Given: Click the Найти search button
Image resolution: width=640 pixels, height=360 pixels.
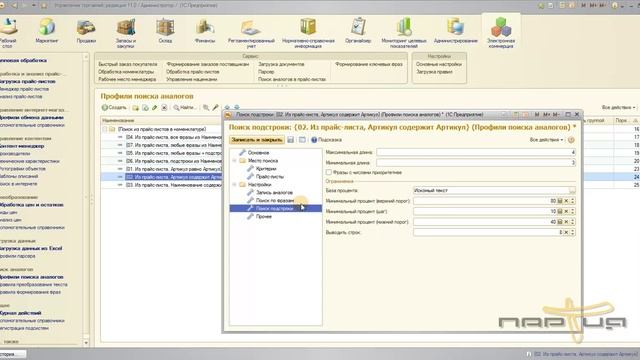Looking at the screenshot, I should (184, 108).
